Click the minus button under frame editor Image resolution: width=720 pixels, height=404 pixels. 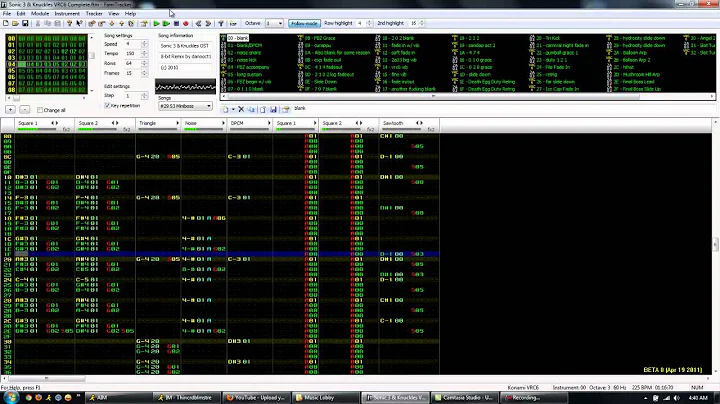(x=25, y=110)
